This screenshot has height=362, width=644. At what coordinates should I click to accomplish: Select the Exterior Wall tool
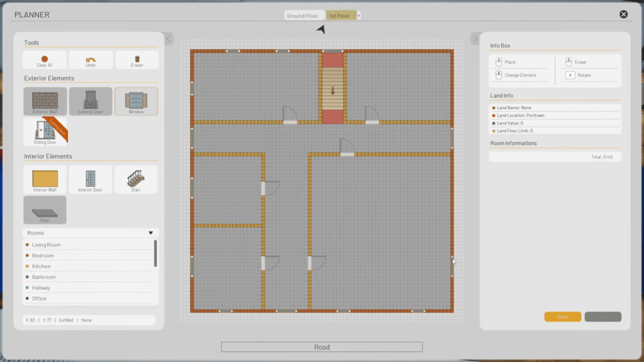click(x=44, y=101)
